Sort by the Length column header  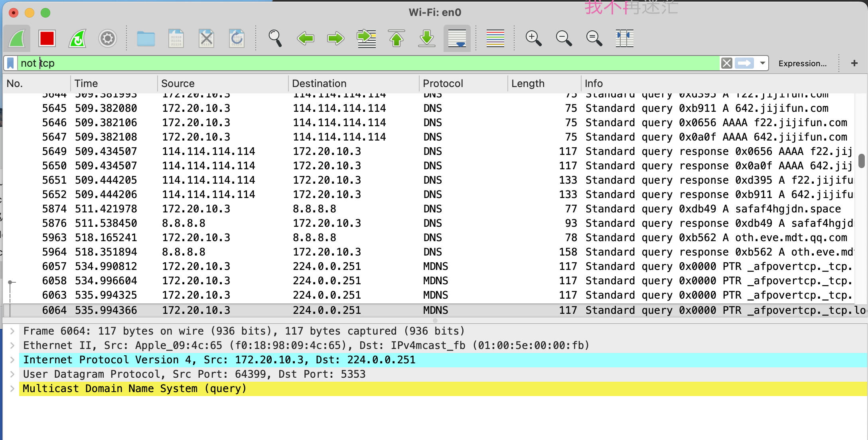[544, 83]
